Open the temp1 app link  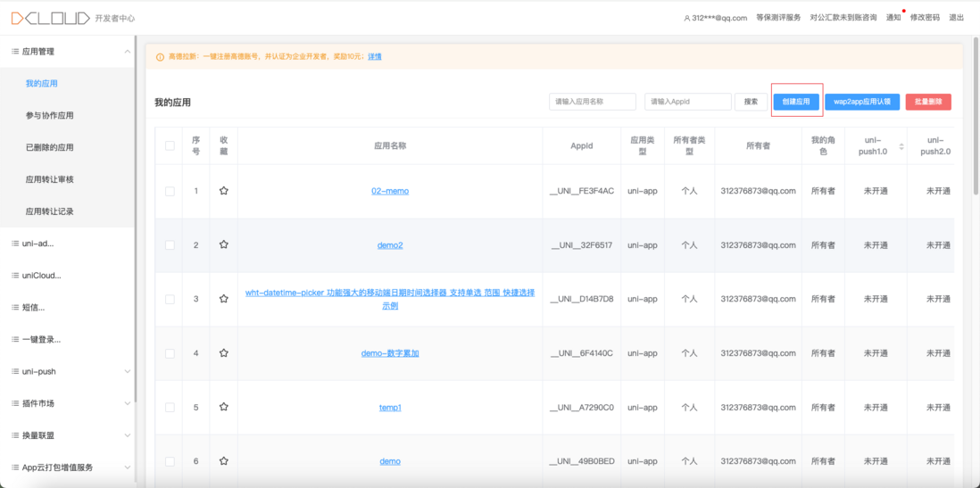click(x=390, y=408)
